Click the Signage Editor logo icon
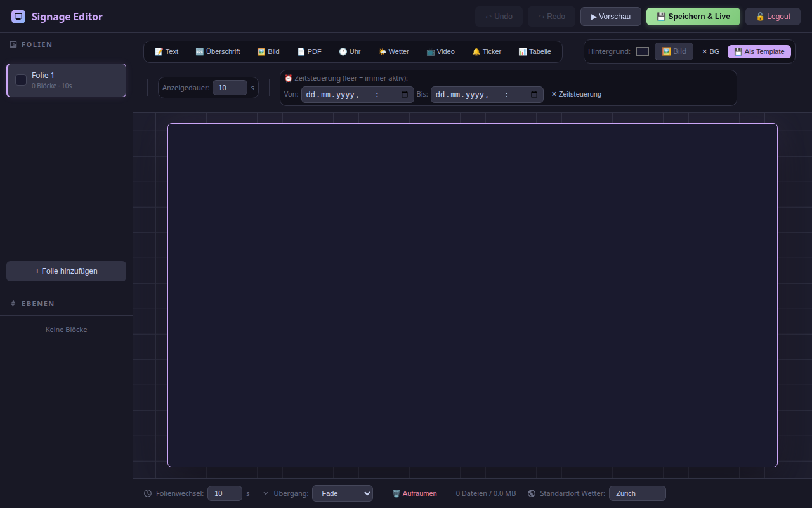This screenshot has height=508, width=812. 18,17
